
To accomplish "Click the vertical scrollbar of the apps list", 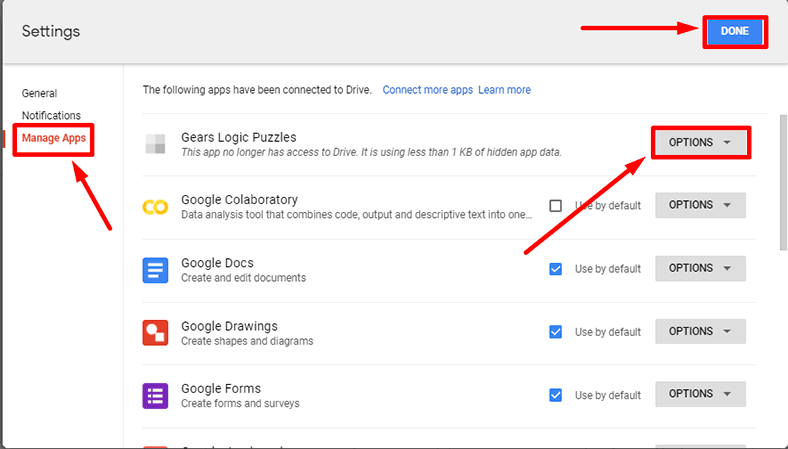I will (x=783, y=182).
